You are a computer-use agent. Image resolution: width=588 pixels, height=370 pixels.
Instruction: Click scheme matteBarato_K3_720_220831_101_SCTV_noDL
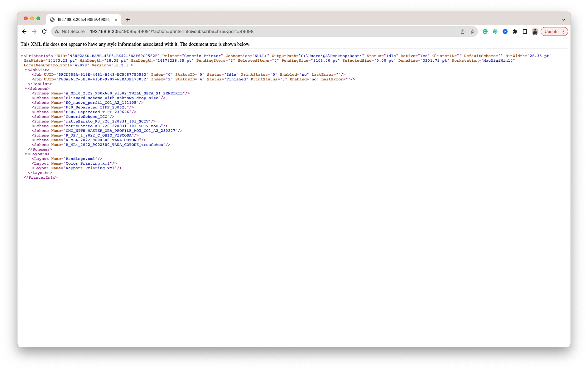[x=100, y=126]
